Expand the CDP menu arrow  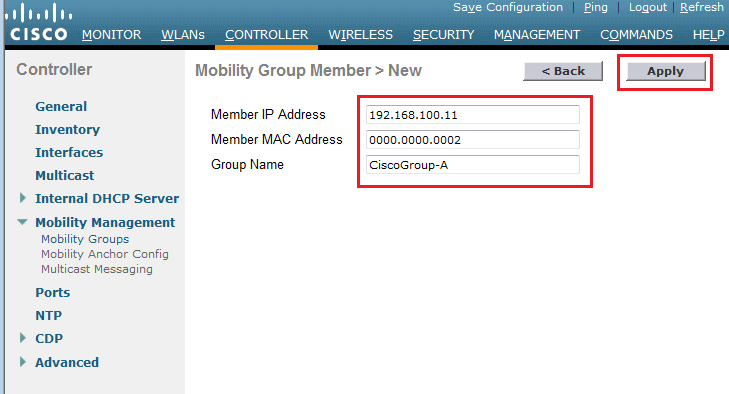22,338
